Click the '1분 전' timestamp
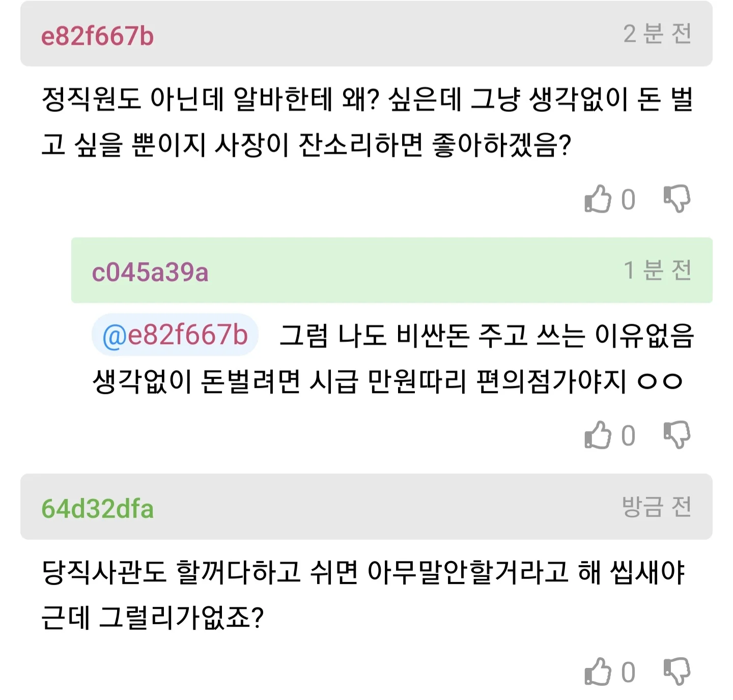Image resolution: width=733 pixels, height=700 pixels. [x=657, y=270]
